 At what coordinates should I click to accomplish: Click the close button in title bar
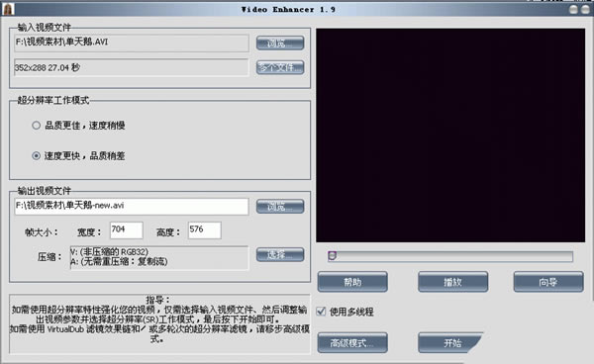coord(586,10)
